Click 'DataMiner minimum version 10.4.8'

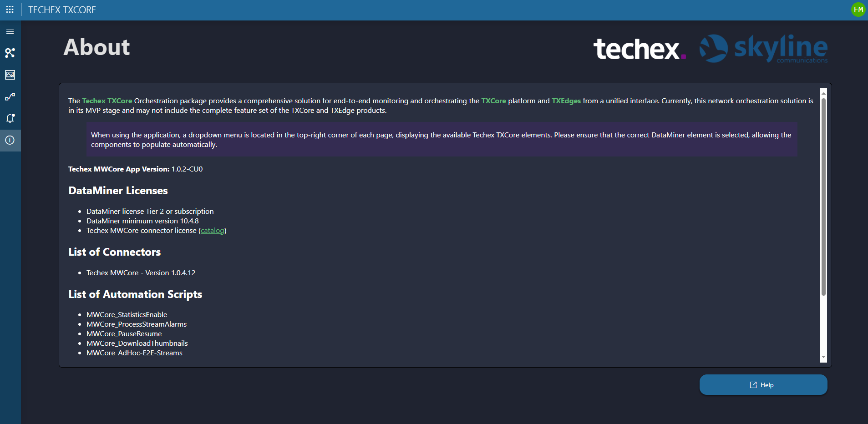[142, 221]
